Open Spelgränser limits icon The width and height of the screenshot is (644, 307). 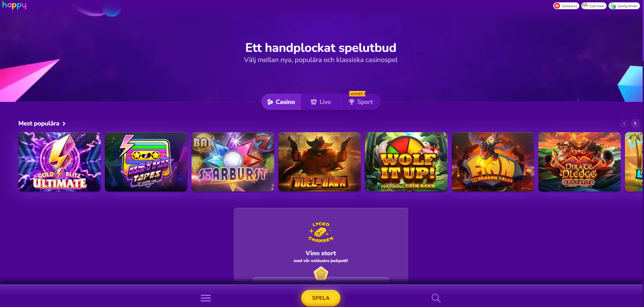[x=624, y=6]
